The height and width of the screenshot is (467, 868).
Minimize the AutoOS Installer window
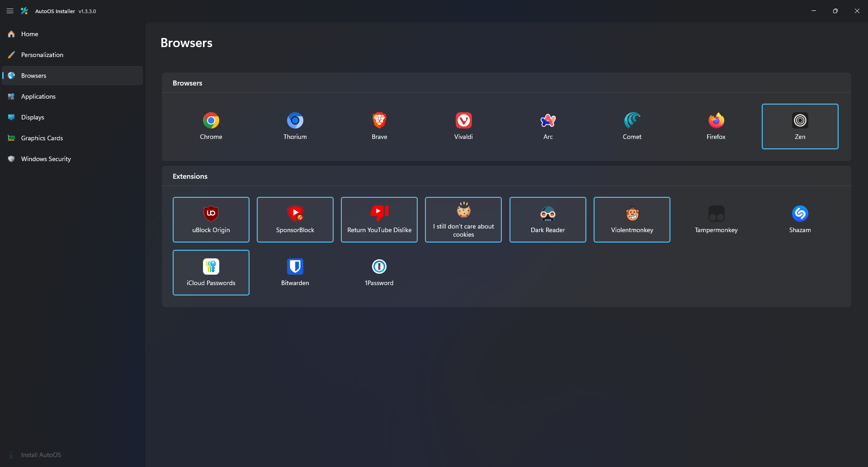pyautogui.click(x=814, y=11)
